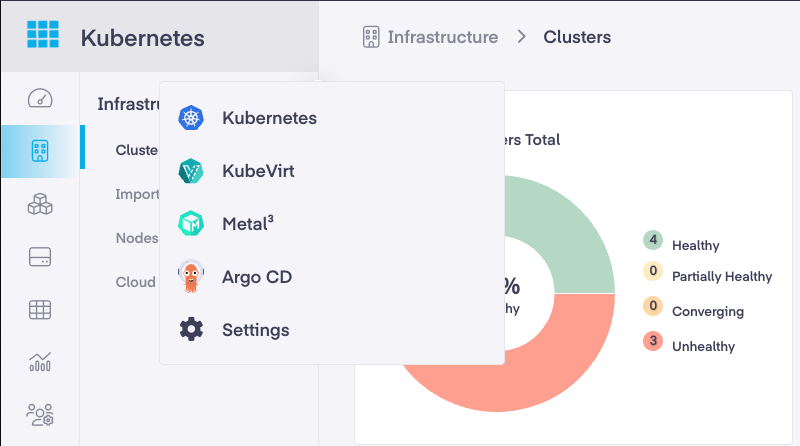The image size is (800, 446).
Task: Click the Kubernetes header title
Action: click(x=142, y=38)
